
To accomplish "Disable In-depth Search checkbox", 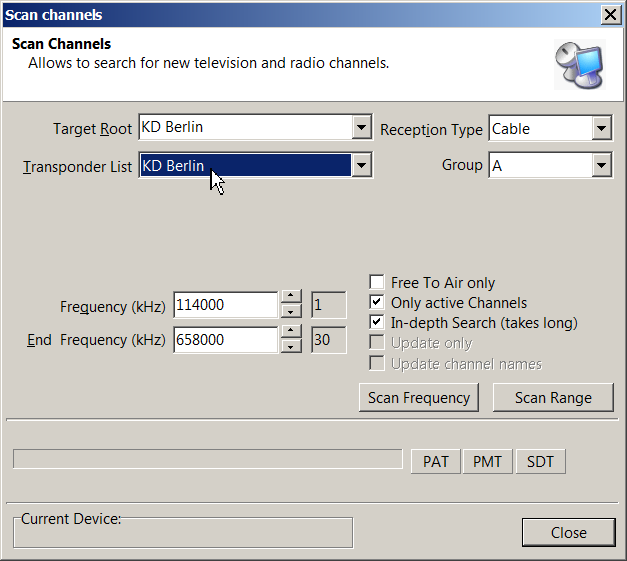I will click(x=377, y=323).
